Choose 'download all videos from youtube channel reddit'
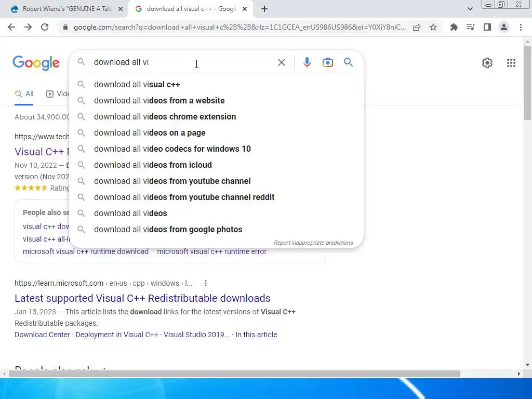 (x=216, y=197)
